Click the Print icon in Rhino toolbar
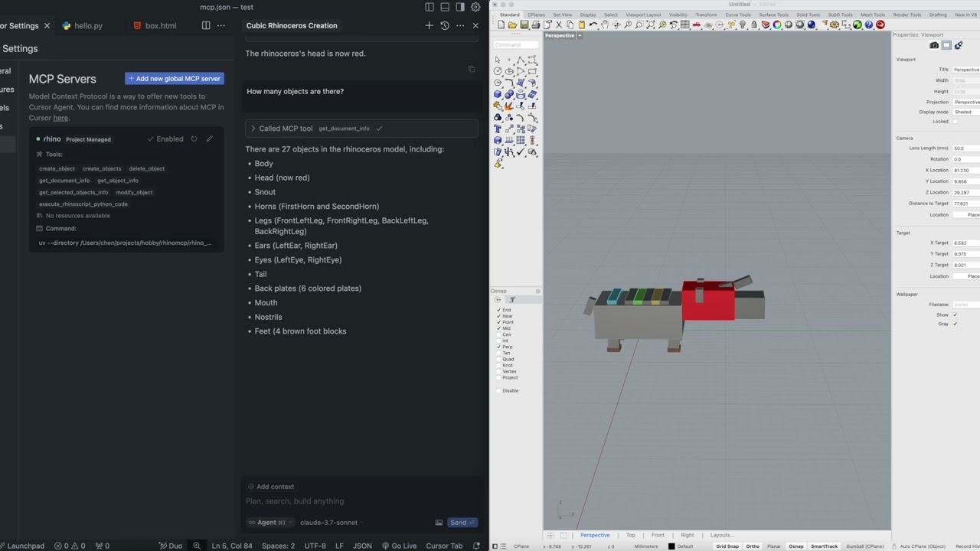 (536, 25)
